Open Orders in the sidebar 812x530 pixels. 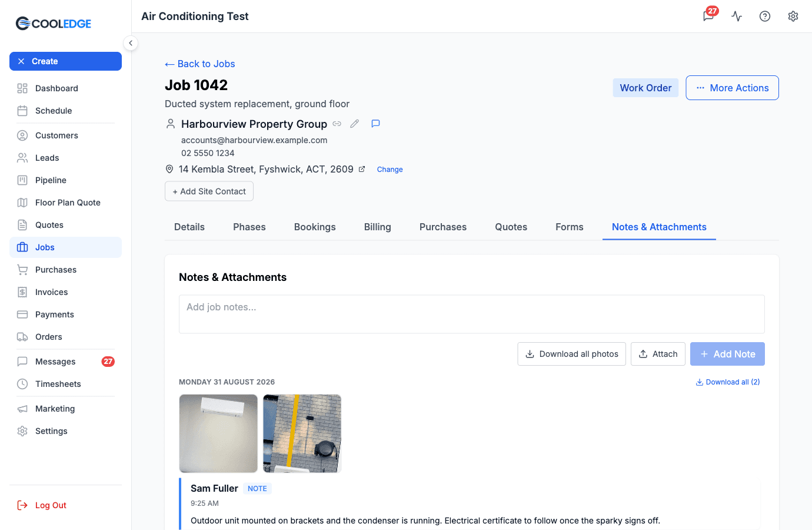(65, 337)
